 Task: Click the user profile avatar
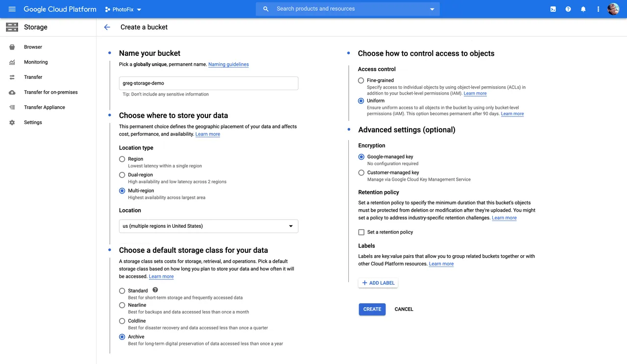coord(613,9)
